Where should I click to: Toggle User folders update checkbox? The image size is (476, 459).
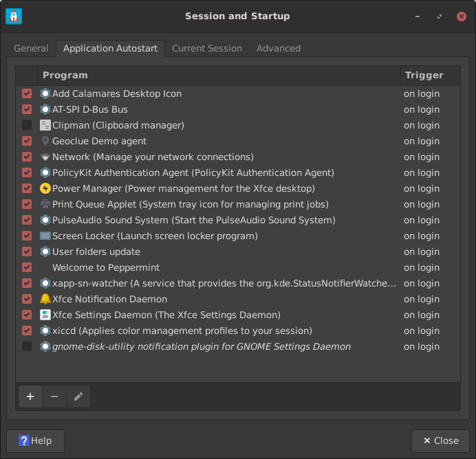(27, 251)
